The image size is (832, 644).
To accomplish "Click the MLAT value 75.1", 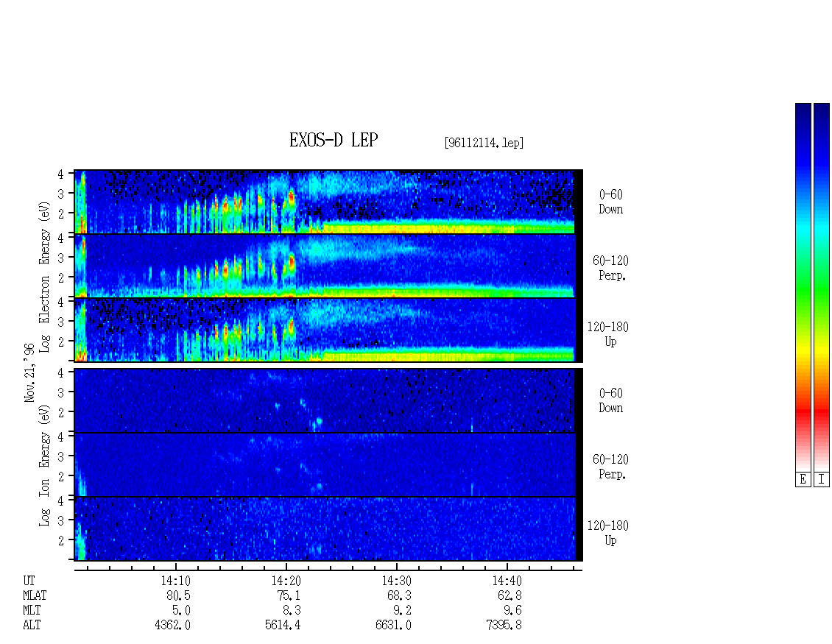I will pos(289,595).
